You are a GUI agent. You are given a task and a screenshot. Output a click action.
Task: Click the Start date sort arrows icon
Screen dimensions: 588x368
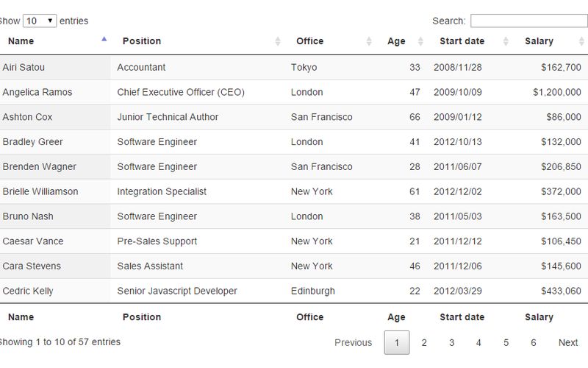tap(506, 41)
